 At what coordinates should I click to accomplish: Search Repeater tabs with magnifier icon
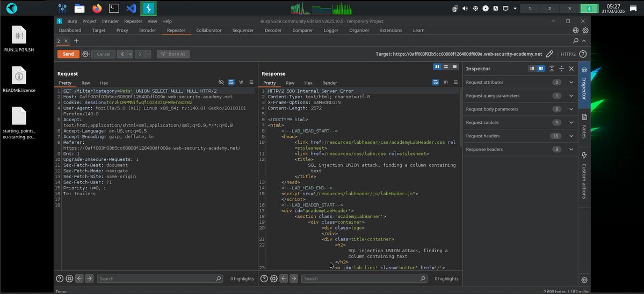point(576,41)
